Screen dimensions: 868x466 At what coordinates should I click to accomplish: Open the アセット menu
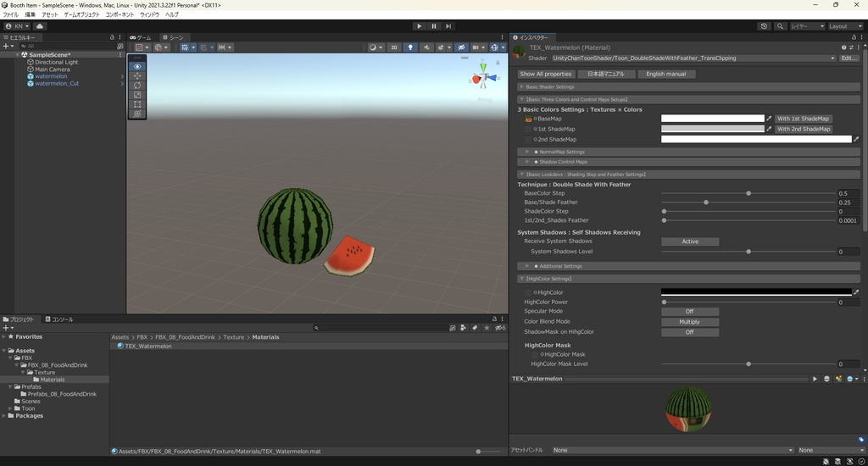(50, 15)
